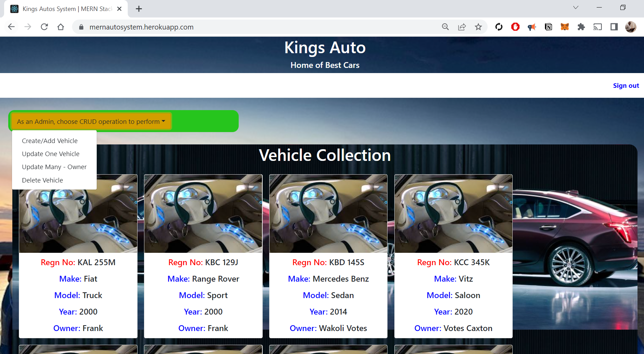Reload the current page
Viewport: 644px width, 354px height.
(44, 27)
